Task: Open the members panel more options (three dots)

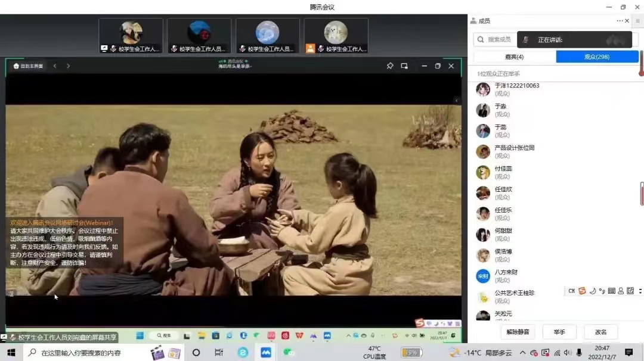Action: click(x=619, y=21)
